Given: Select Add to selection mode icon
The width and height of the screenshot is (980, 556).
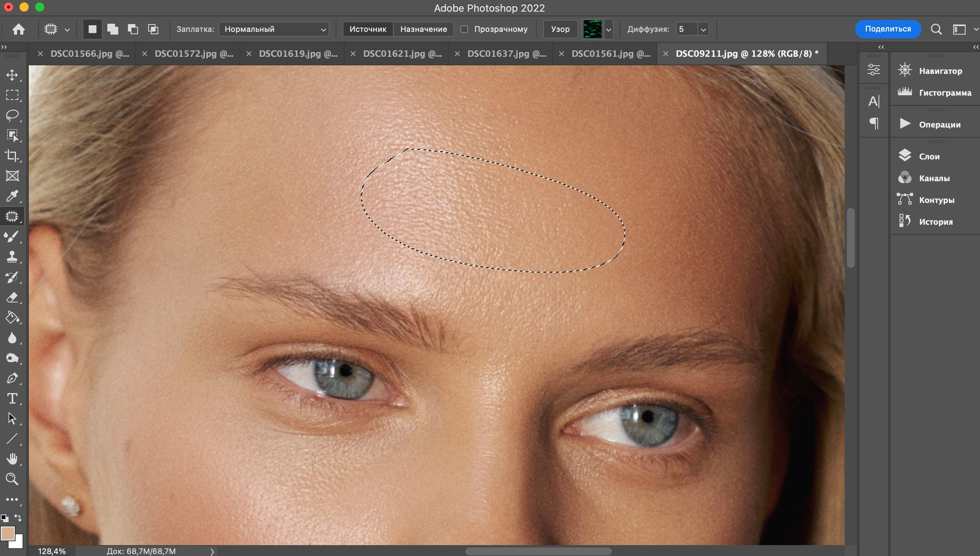Looking at the screenshot, I should click(x=113, y=29).
